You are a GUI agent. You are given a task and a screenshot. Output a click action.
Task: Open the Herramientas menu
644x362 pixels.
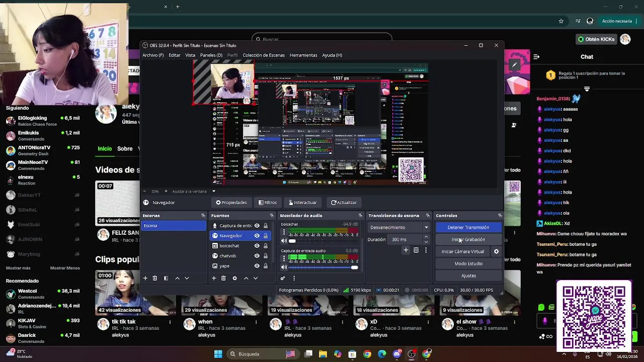coord(303,55)
